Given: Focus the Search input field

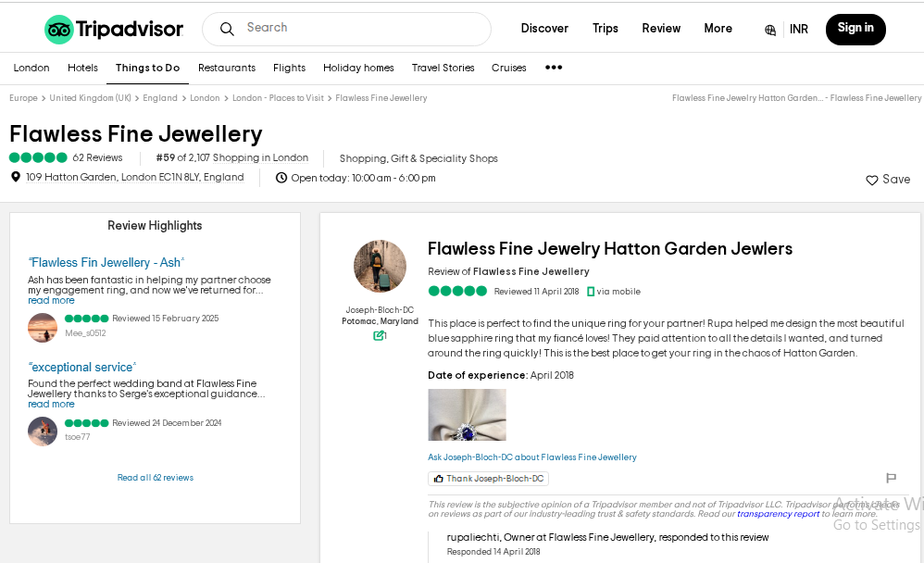Looking at the screenshot, I should (x=346, y=29).
